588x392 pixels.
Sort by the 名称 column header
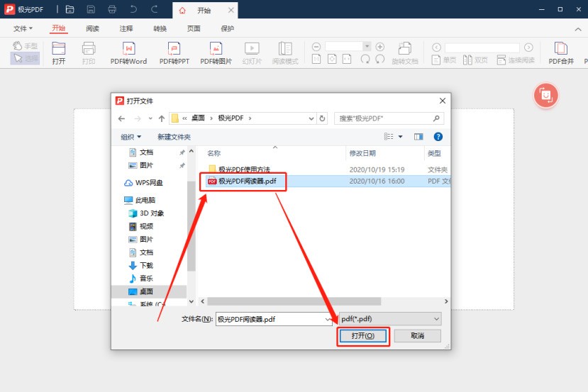(213, 153)
